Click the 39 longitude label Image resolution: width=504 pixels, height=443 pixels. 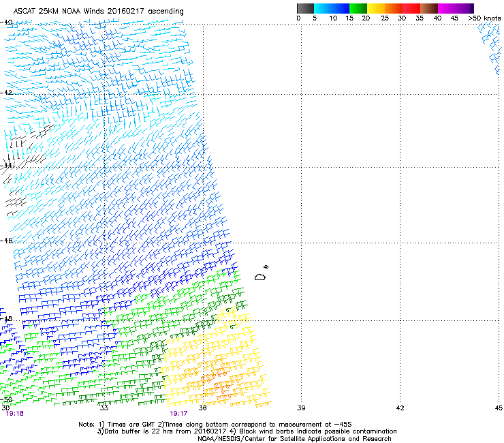point(301,408)
